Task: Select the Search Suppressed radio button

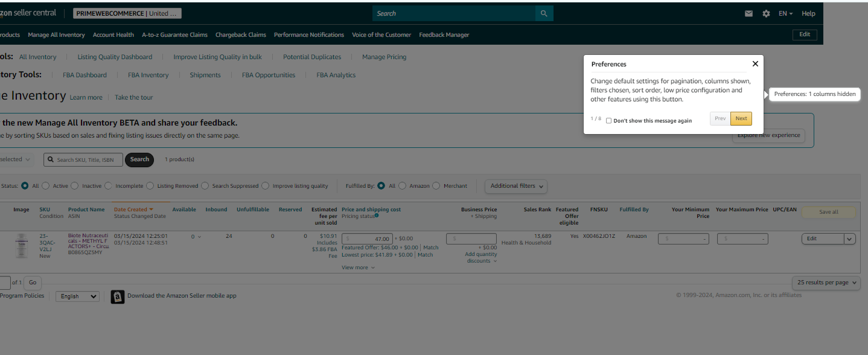Action: 205,186
